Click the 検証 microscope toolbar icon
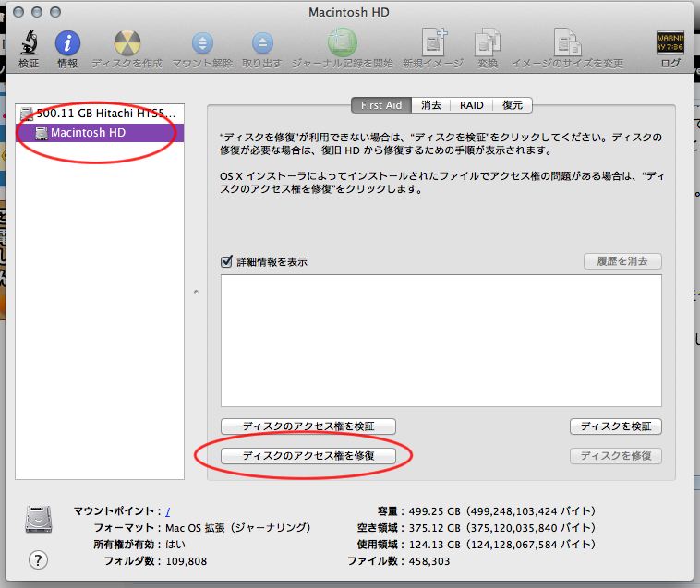700x588 pixels. click(x=29, y=43)
